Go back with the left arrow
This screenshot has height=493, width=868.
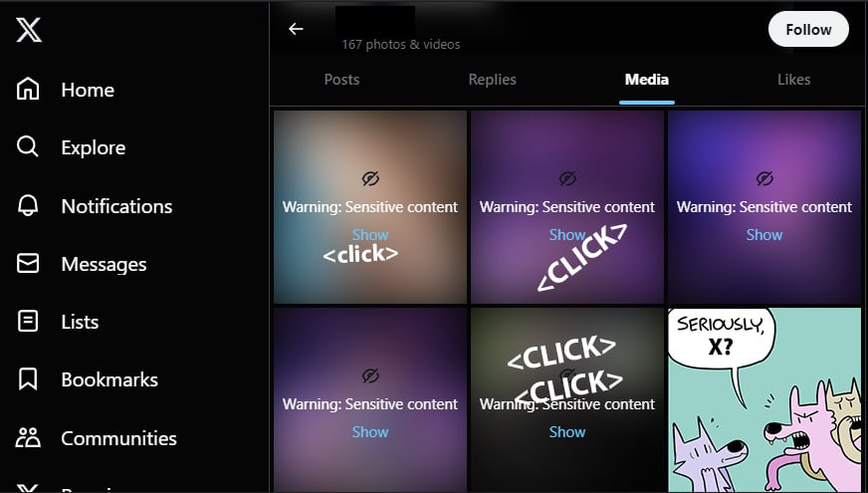(297, 29)
